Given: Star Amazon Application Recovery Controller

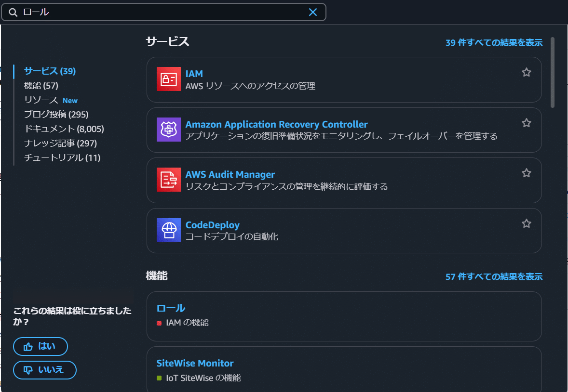Looking at the screenshot, I should point(527,123).
